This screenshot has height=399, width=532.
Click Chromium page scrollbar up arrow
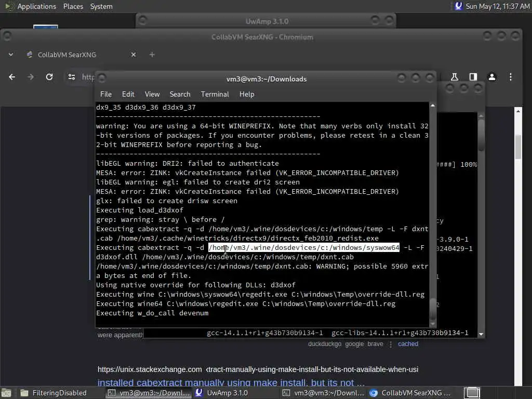[518, 111]
